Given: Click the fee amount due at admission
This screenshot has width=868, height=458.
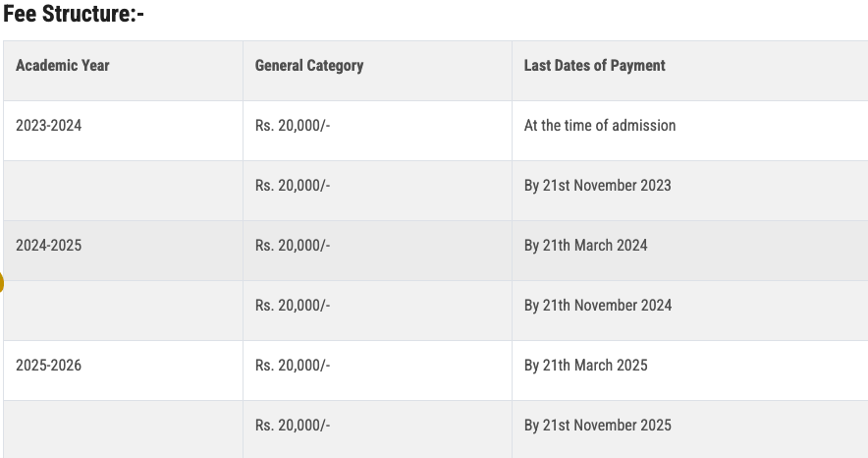Looking at the screenshot, I should 293,126.
